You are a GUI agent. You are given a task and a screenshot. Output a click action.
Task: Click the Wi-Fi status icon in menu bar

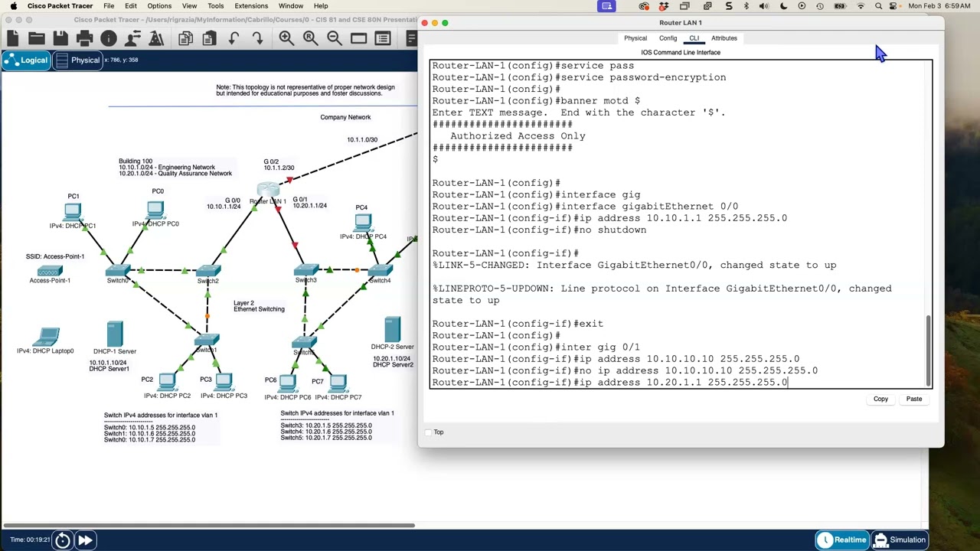pos(861,6)
